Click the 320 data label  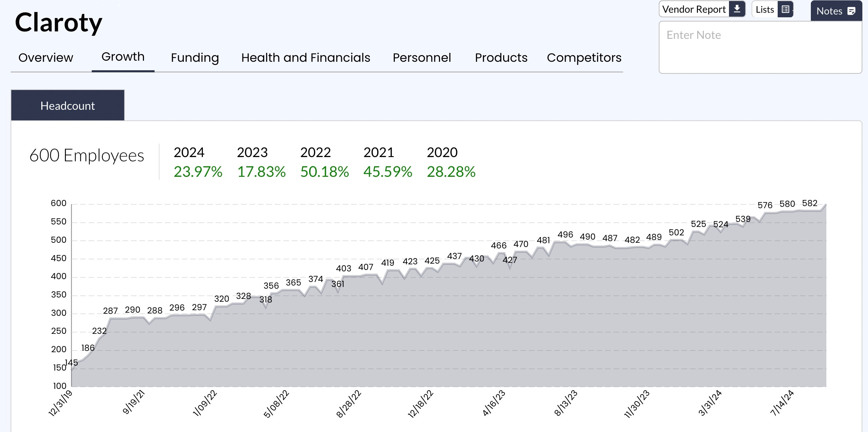tap(222, 299)
